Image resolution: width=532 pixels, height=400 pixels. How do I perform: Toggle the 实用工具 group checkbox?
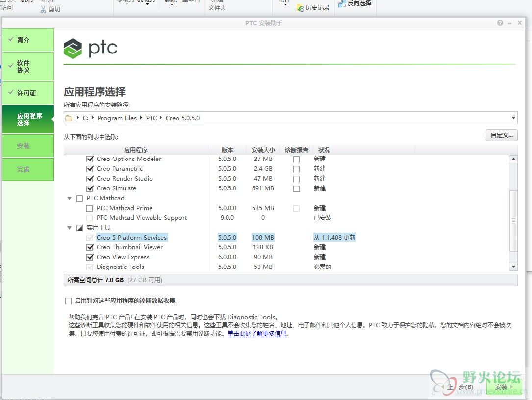(x=80, y=228)
